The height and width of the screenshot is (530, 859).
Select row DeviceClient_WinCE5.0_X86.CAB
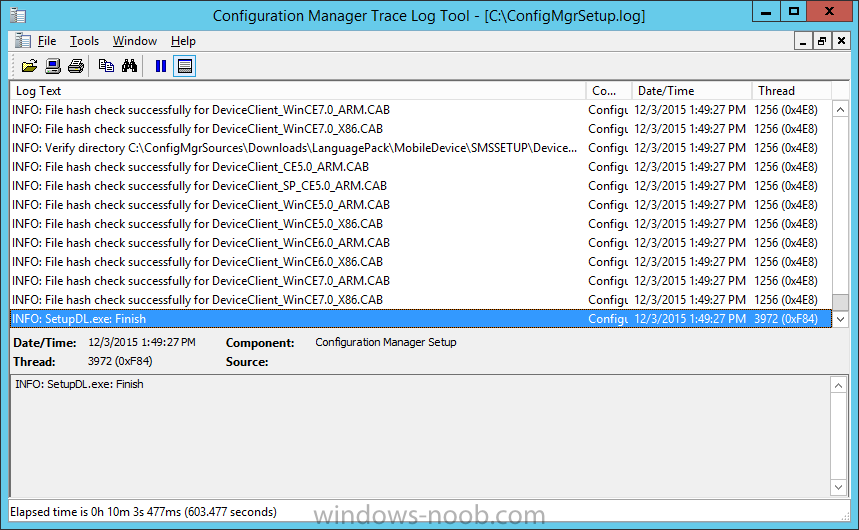pyautogui.click(x=421, y=224)
